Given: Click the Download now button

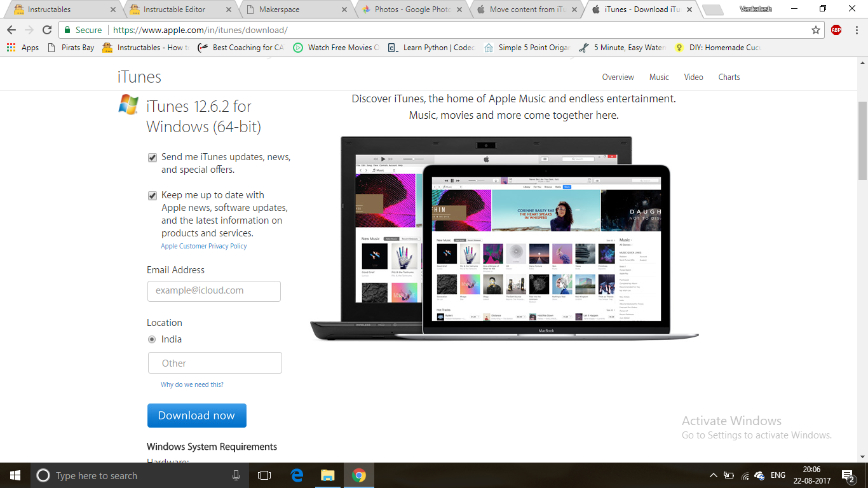Looking at the screenshot, I should [197, 416].
